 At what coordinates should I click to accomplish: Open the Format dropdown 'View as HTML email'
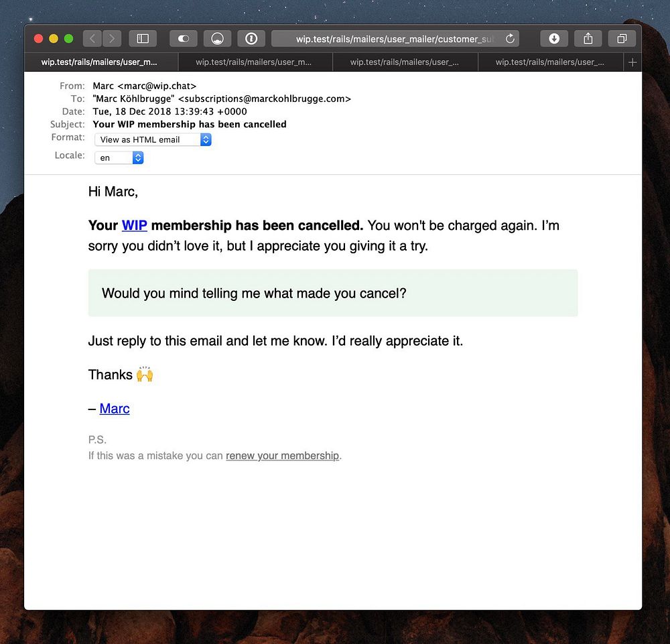pyautogui.click(x=153, y=140)
